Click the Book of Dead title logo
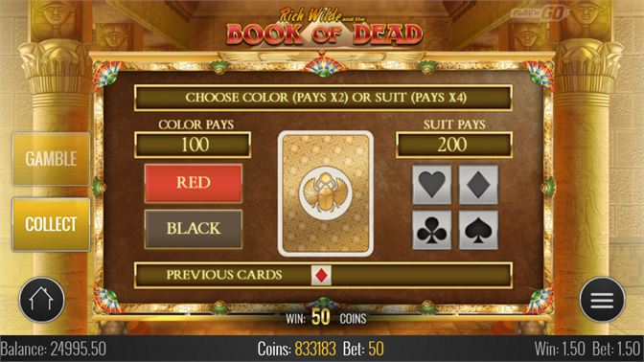The image size is (644, 362). (325, 28)
